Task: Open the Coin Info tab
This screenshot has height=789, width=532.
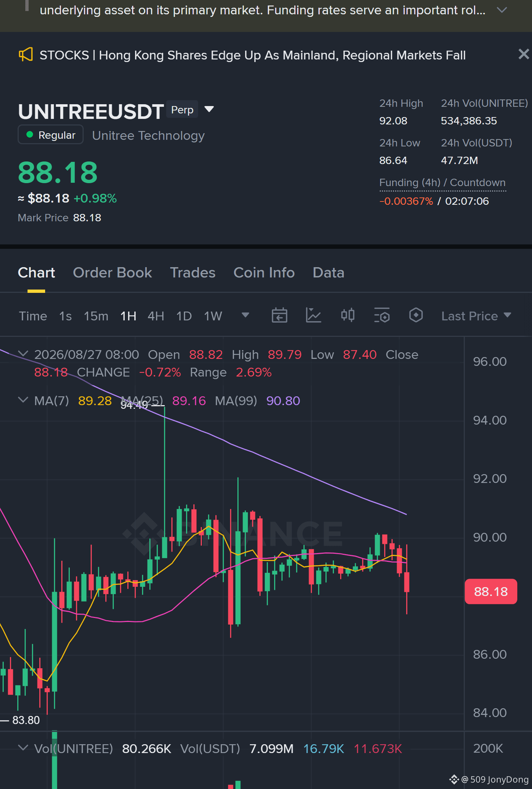Action: tap(264, 273)
